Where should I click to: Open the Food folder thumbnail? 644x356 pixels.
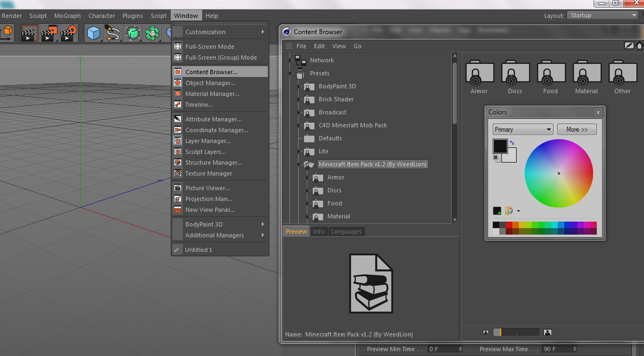coord(551,77)
